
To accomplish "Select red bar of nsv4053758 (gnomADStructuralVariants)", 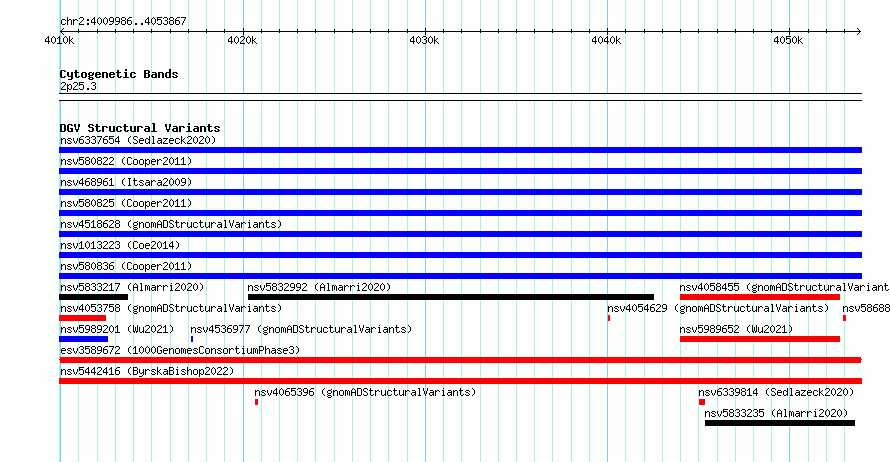I will click(82, 318).
